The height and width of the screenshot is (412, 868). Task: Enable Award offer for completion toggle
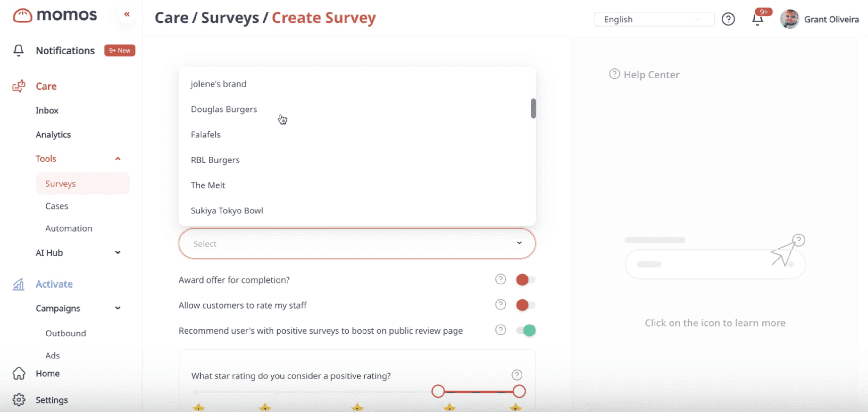pos(525,280)
